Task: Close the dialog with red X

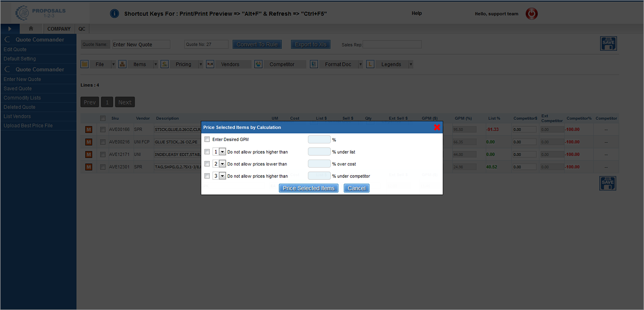Action: point(437,127)
